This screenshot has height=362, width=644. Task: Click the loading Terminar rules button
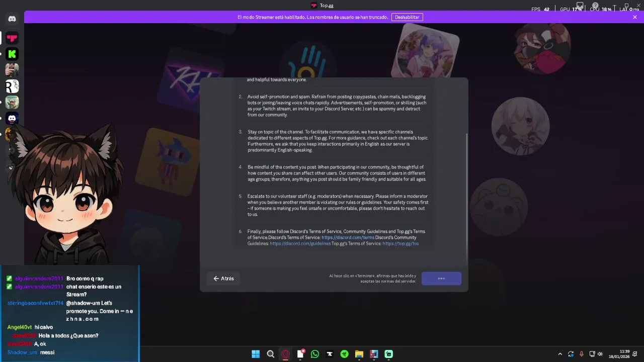441,279
